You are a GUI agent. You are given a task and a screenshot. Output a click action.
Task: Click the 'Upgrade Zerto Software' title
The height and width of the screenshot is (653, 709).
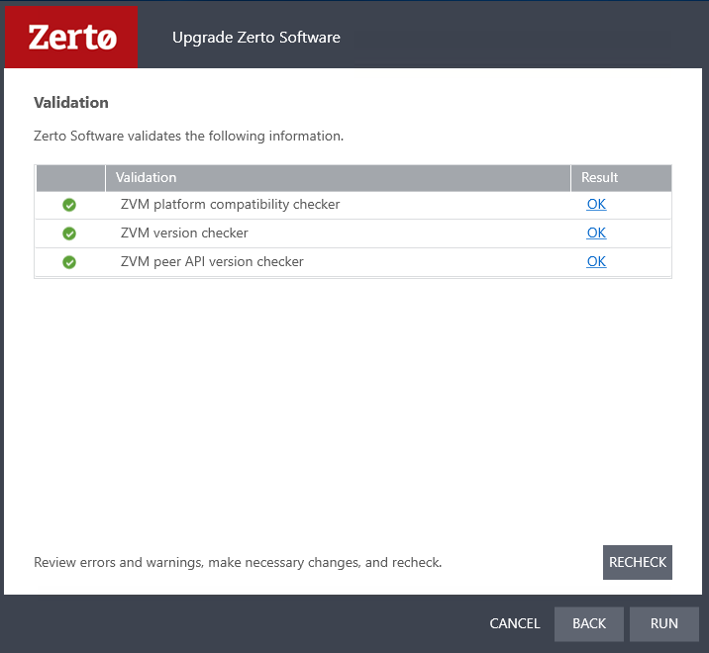pos(256,38)
